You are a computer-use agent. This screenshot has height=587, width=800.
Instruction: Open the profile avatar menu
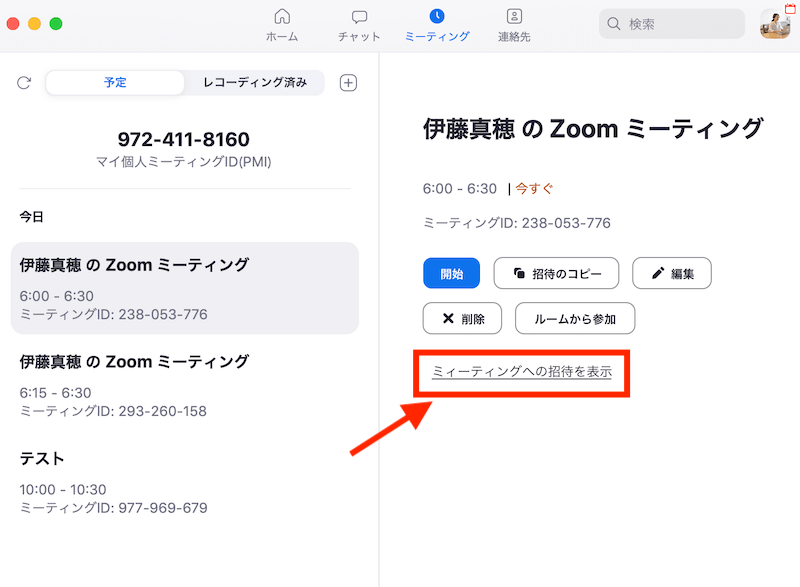[774, 24]
